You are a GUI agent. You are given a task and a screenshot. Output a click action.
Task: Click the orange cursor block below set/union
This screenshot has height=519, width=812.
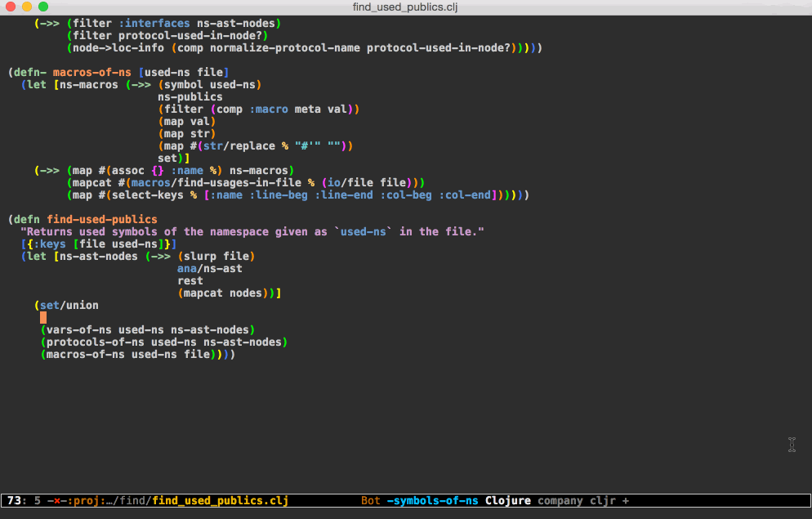(43, 317)
